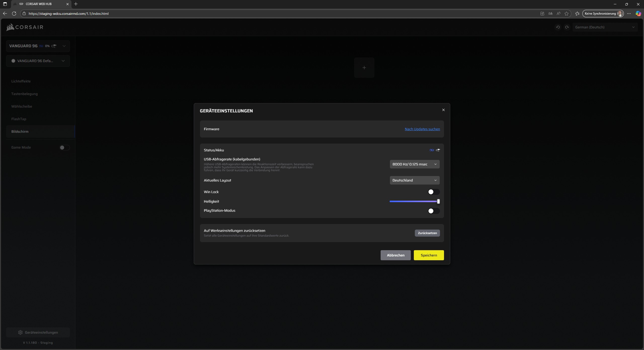This screenshot has width=644, height=350.
Task: Open browser settings three-dots menu
Action: [629, 14]
